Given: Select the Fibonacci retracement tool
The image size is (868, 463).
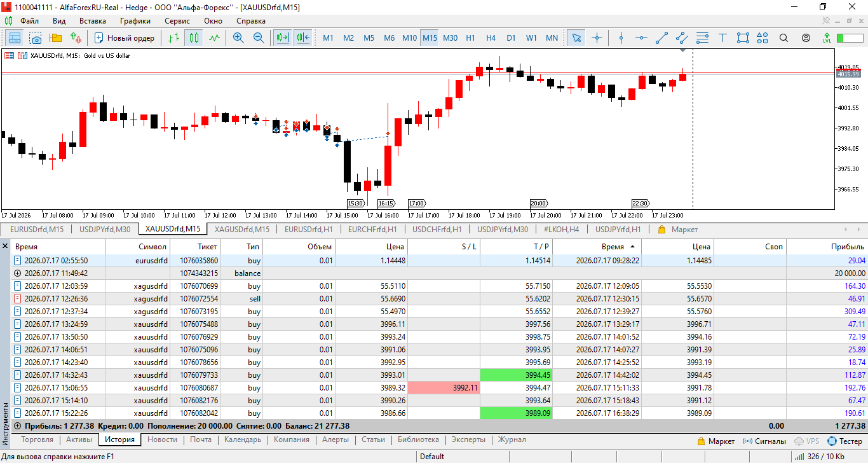Looking at the screenshot, I should point(702,38).
